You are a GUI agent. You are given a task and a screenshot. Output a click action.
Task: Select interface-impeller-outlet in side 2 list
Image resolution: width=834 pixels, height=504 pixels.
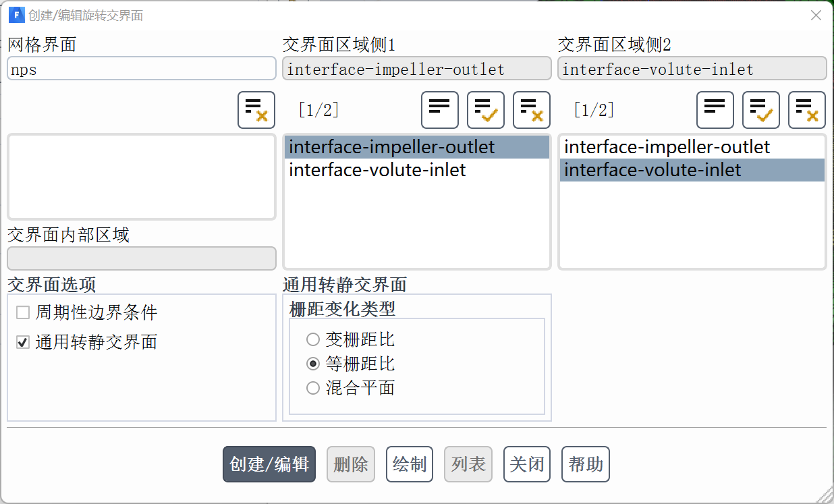click(667, 147)
